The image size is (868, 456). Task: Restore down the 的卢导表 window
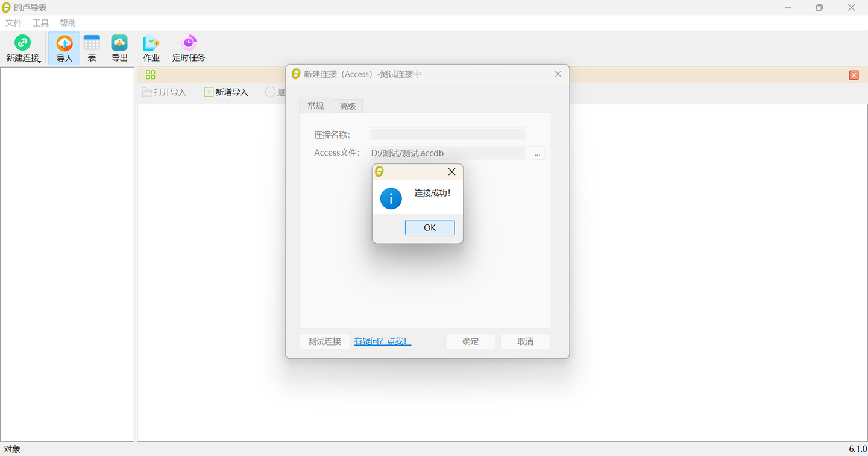[x=819, y=8]
